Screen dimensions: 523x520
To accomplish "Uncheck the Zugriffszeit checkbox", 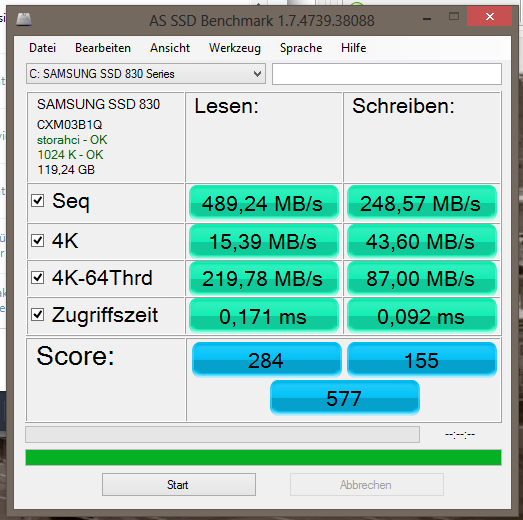I will click(37, 314).
